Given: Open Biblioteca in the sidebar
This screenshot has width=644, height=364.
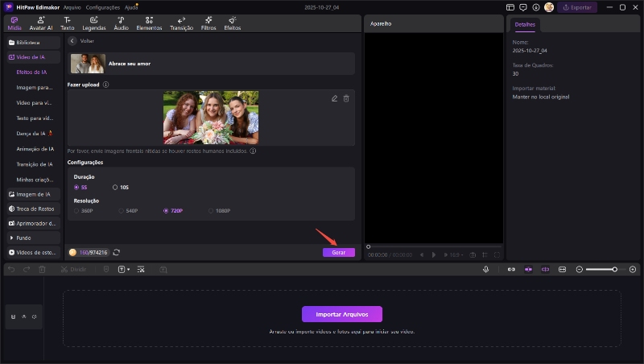Looking at the screenshot, I should [x=34, y=43].
